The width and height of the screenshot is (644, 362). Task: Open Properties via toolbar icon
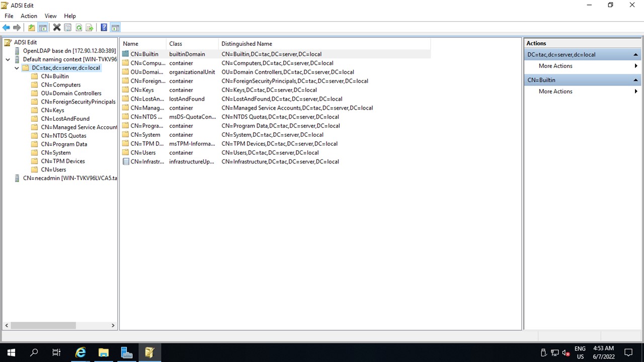tap(67, 28)
